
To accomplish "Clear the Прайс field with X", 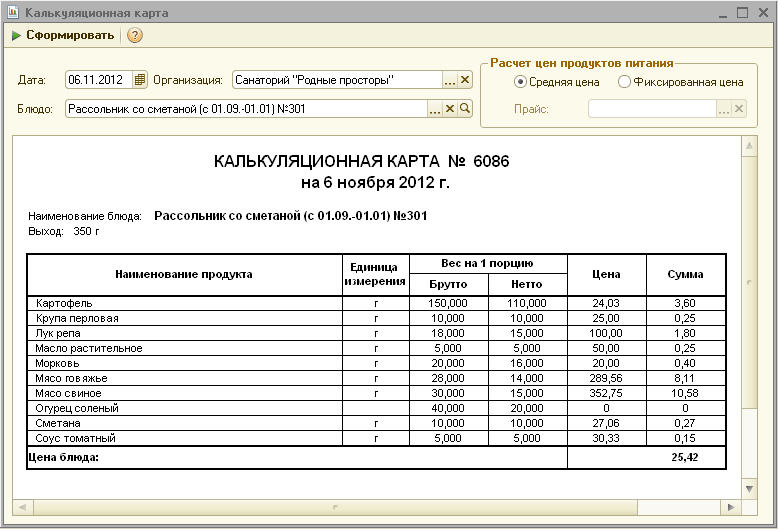I will click(x=739, y=109).
